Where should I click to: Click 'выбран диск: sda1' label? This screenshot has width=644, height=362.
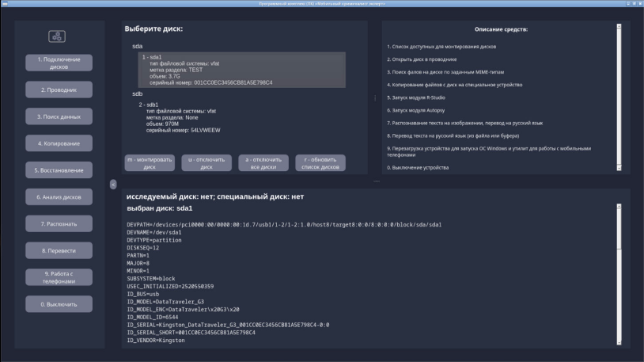point(159,208)
